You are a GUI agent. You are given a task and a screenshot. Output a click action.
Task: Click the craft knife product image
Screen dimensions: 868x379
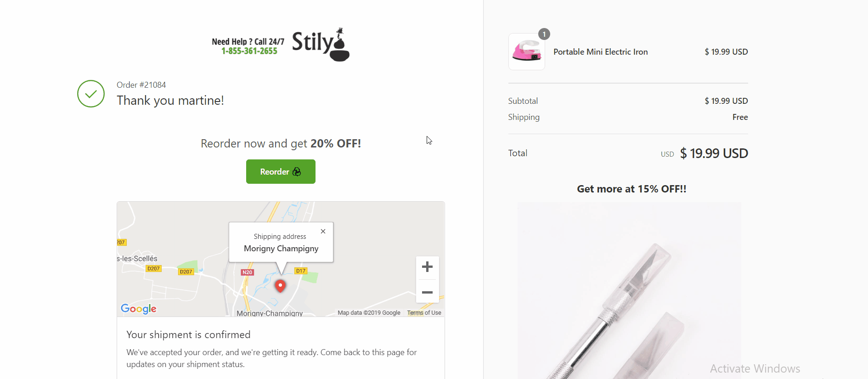629,290
